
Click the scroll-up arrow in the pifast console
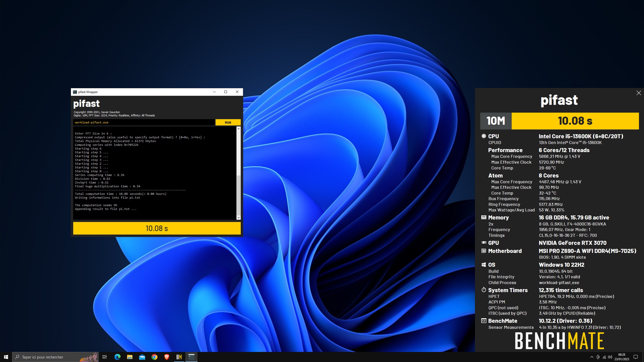click(x=238, y=129)
